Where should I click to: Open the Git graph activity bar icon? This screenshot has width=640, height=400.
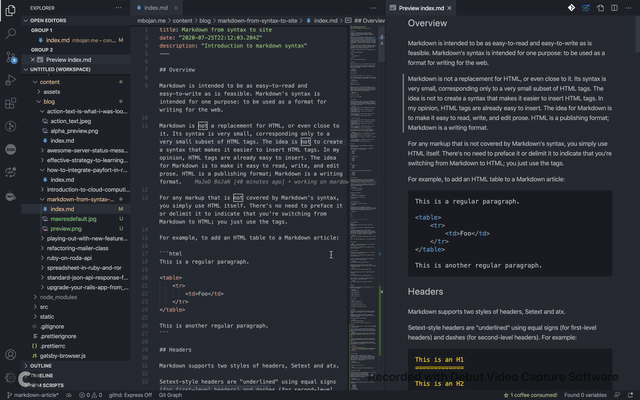(x=11, y=126)
